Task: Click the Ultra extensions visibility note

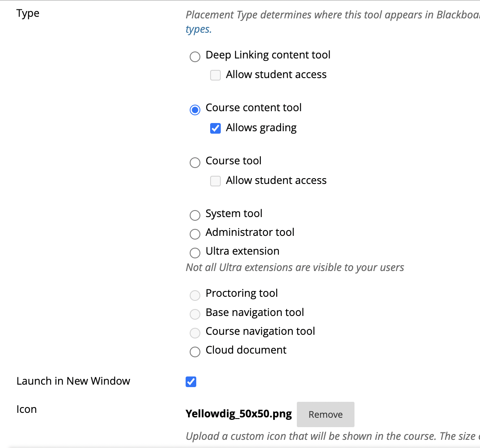Action: click(x=295, y=267)
